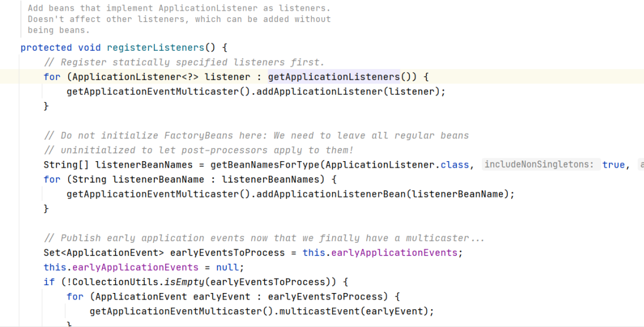Viewport: 644px width, 327px height.
Task: Click the Set<ApplicationEvent> type declaration
Action: [101, 252]
